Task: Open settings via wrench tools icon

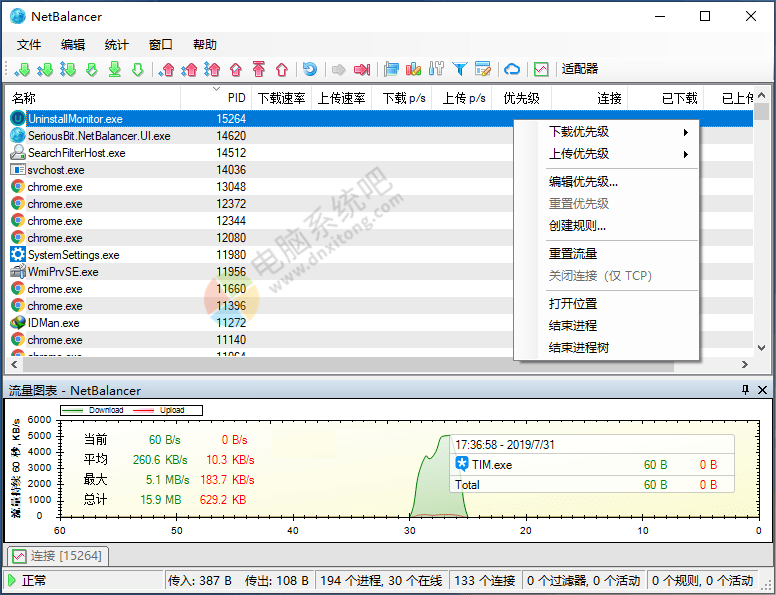Action: pos(436,69)
